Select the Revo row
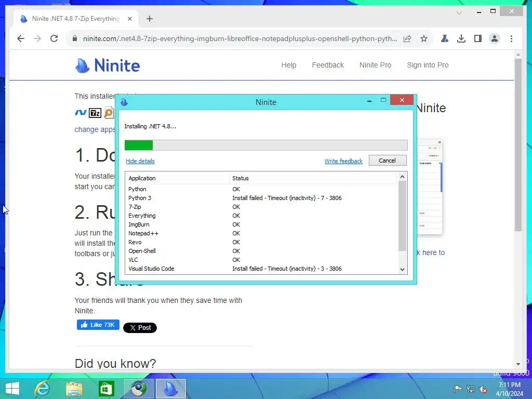 [262, 242]
